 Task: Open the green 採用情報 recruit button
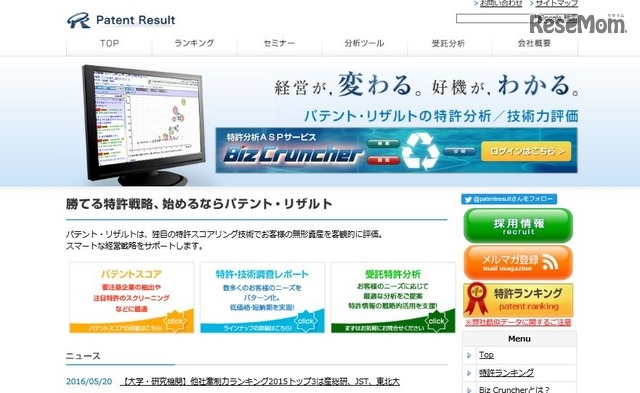[518, 226]
